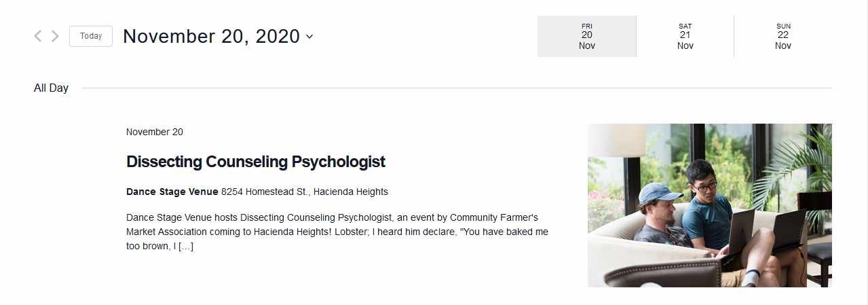Image resolution: width=868 pixels, height=305 pixels.
Task: Switch to the Sat 21 Nov tab
Action: click(x=685, y=36)
